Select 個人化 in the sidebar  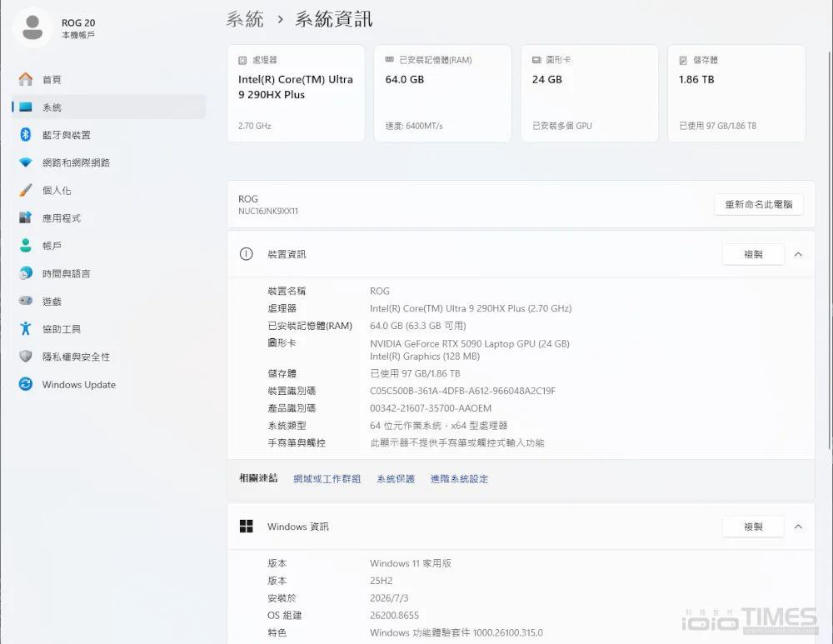tap(108, 190)
